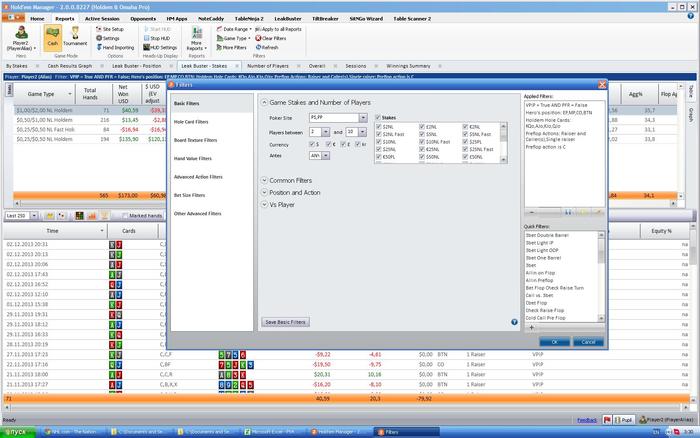This screenshot has width=700, height=438.
Task: Click the blue help icon in the Filters dialog
Action: tap(514, 322)
